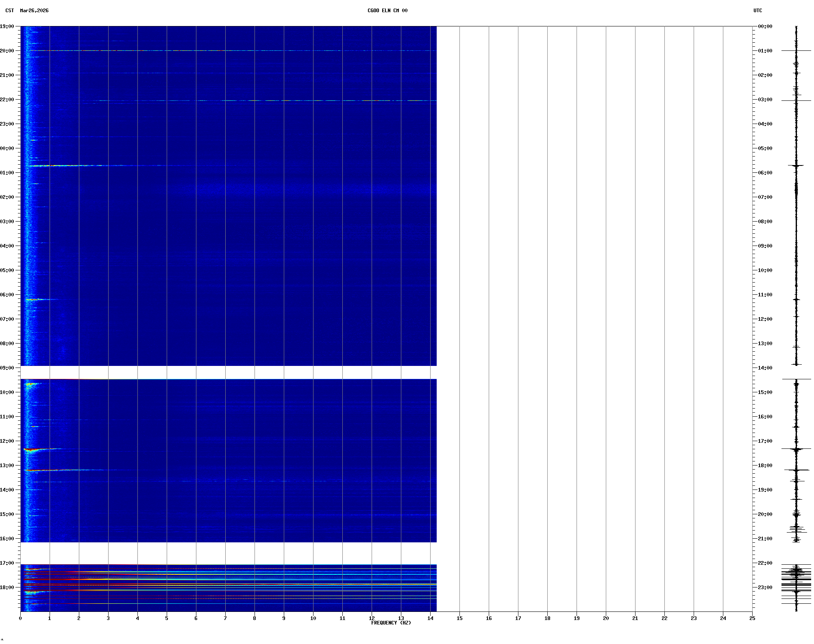814x644 pixels.
Task: Click the FREQUENCY (HZ) axis label
Action: tap(391, 623)
